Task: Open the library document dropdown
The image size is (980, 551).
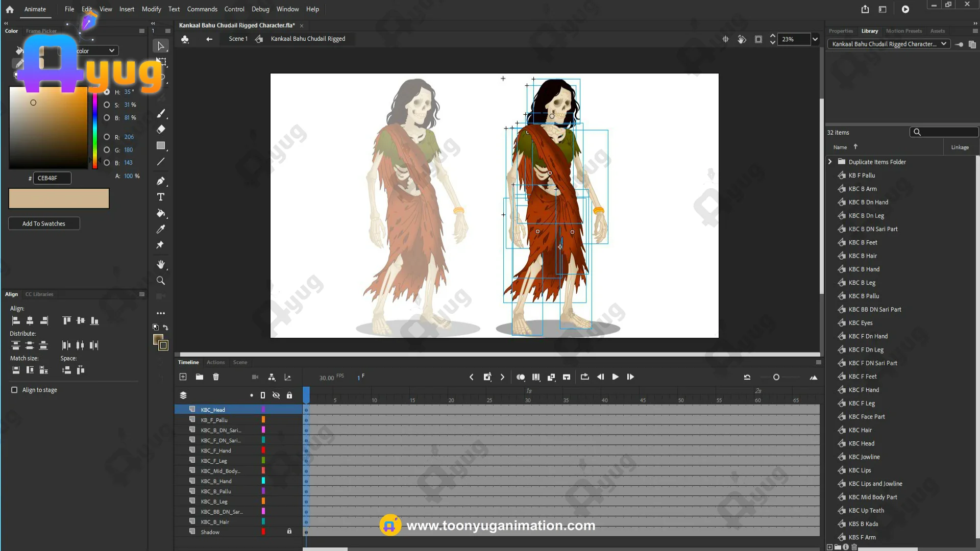Action: 944,44
